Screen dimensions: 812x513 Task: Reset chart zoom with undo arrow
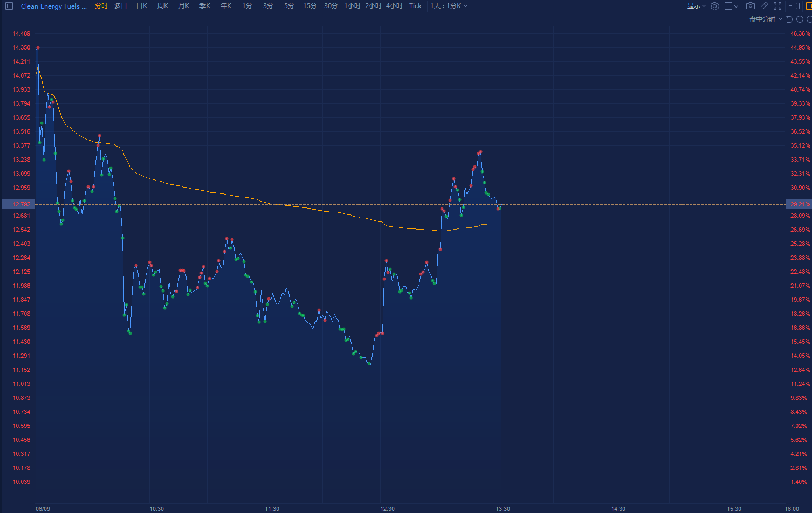(x=789, y=19)
